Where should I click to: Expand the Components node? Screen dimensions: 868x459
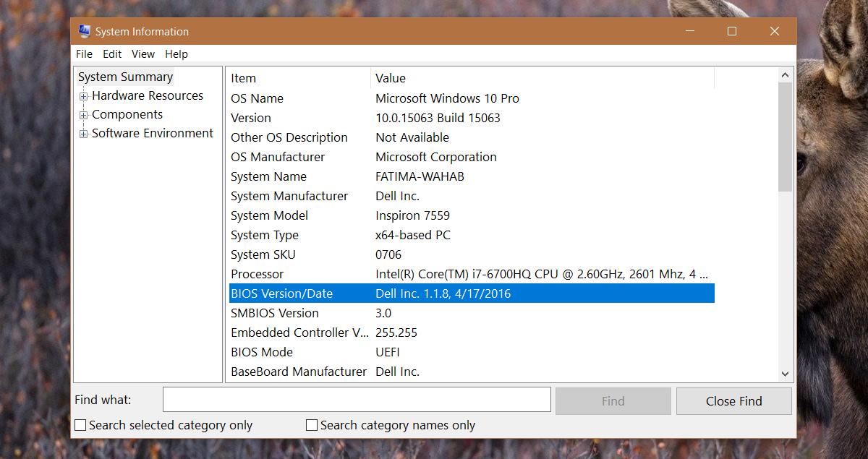[84, 115]
